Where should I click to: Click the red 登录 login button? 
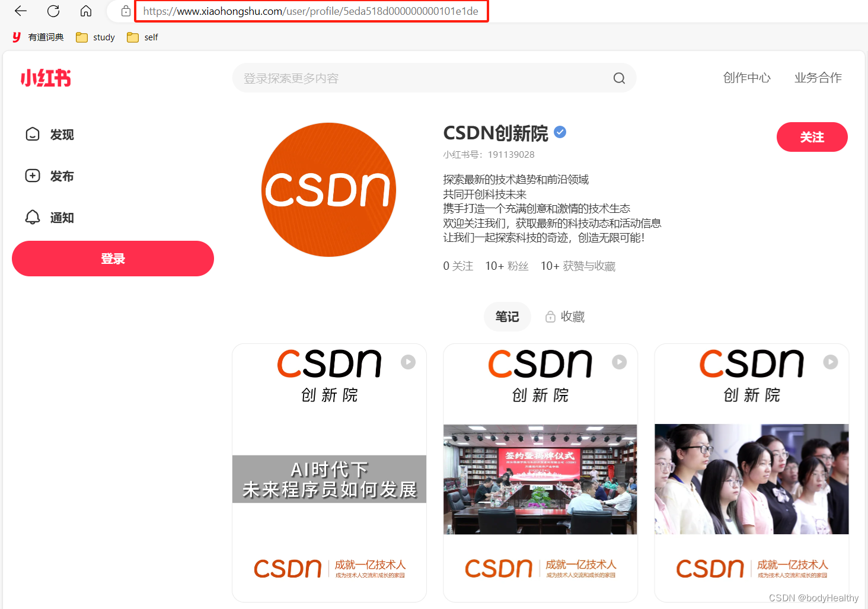click(x=113, y=259)
